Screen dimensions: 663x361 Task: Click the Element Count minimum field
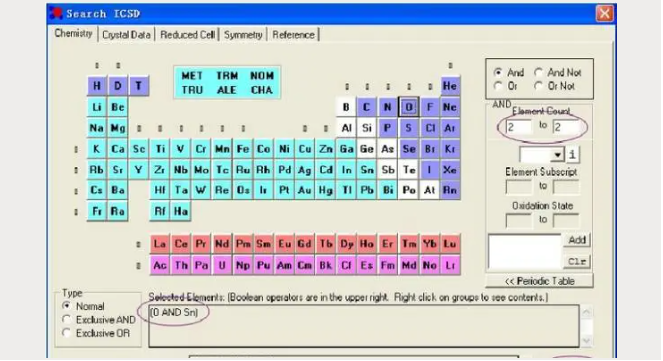pyautogui.click(x=519, y=127)
